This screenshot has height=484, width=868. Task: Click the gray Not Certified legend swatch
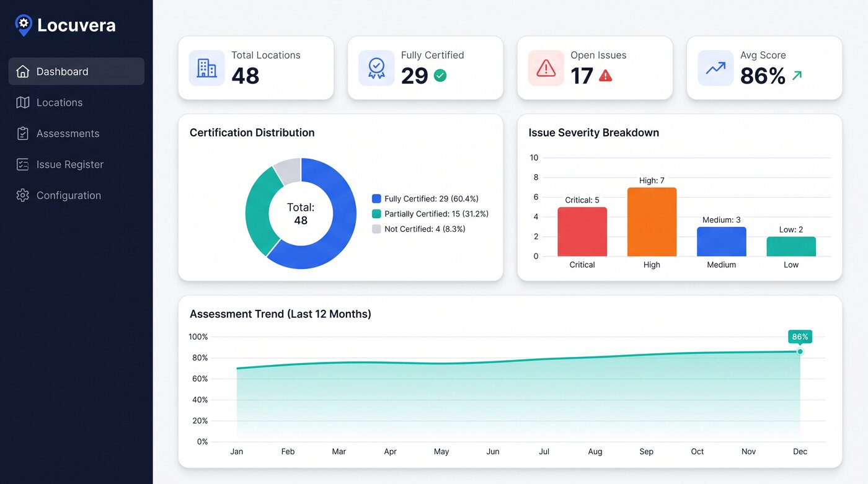(376, 229)
